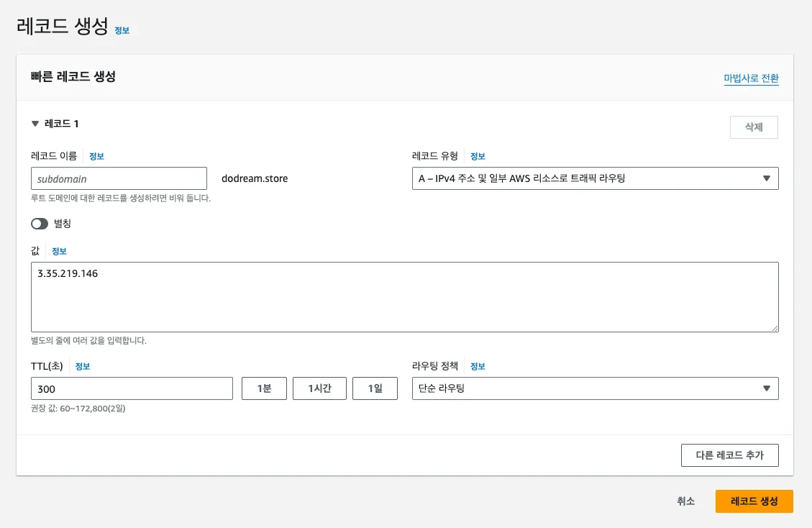Viewport: 812px width, 528px height.
Task: Collapse the 레코드 1 section triangle
Action: 35,124
